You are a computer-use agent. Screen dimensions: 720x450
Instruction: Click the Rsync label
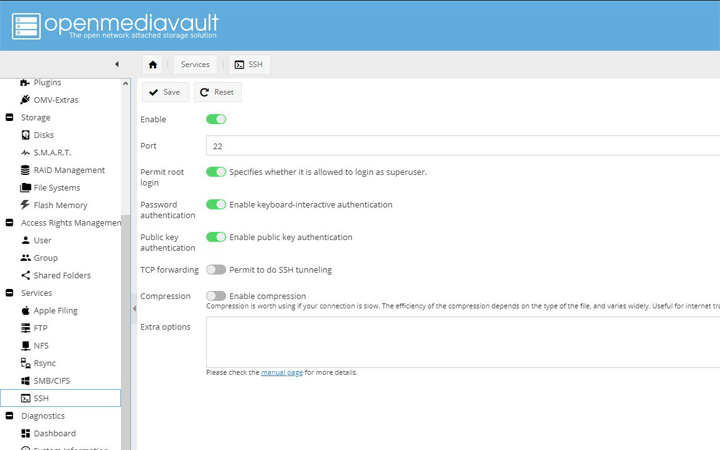coord(45,363)
